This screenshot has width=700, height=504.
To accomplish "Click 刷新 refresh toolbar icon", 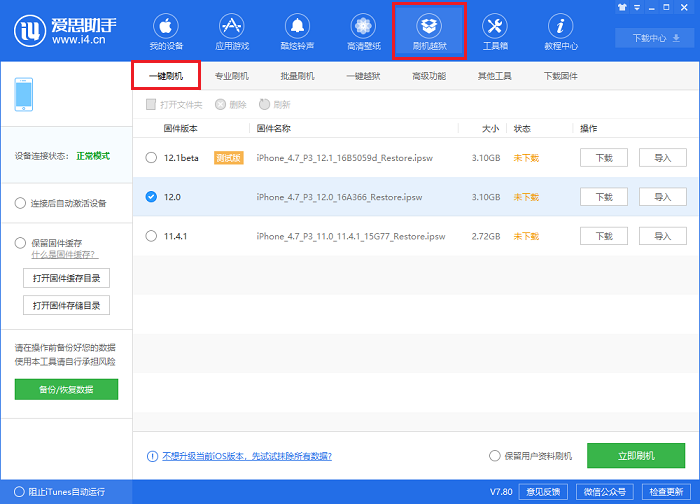I will pos(264,104).
